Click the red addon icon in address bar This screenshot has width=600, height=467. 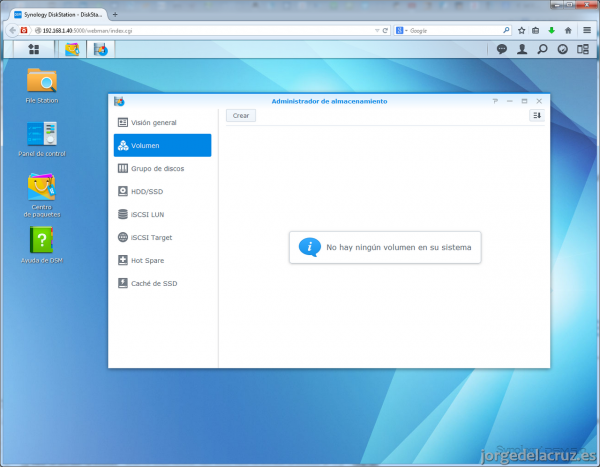point(24,30)
